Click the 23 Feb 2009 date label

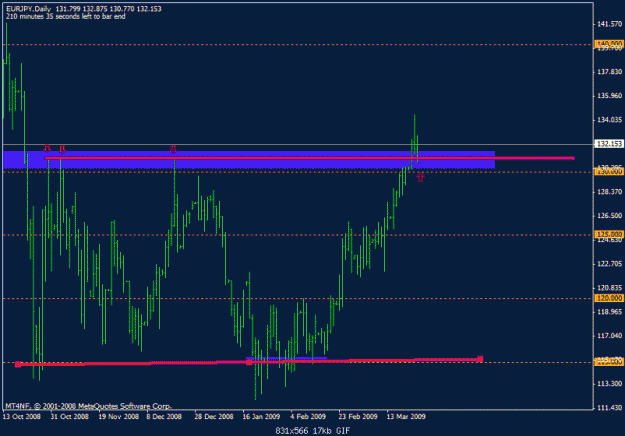358,416
